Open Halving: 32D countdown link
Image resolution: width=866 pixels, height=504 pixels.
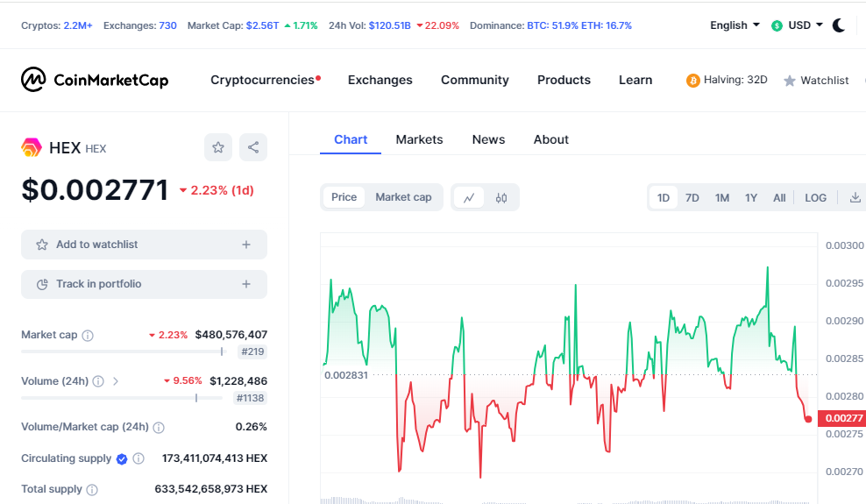[x=735, y=80]
